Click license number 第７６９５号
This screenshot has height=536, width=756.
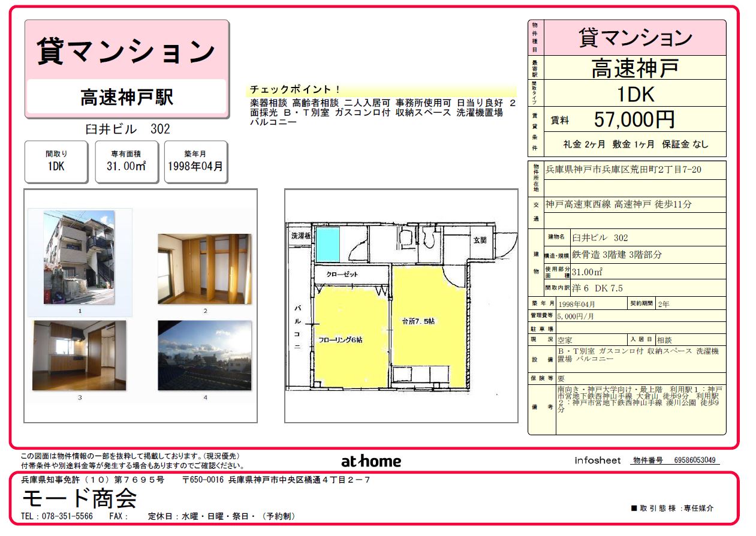(x=138, y=480)
